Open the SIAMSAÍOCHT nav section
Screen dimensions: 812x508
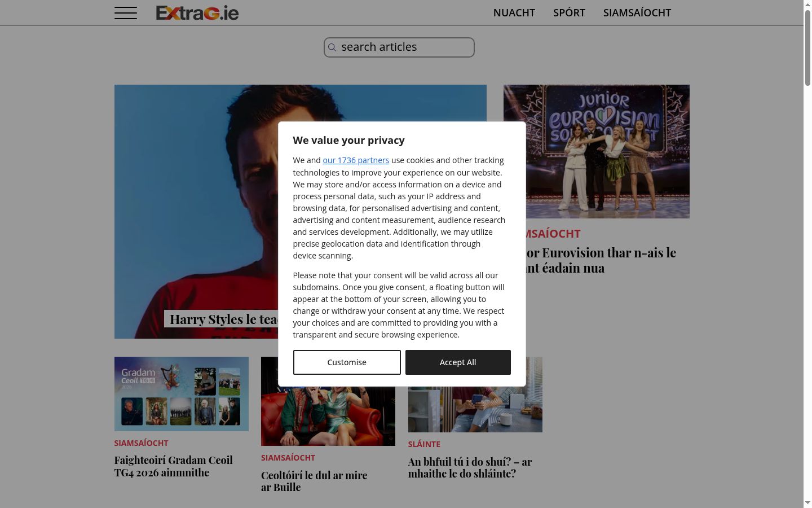tap(637, 12)
